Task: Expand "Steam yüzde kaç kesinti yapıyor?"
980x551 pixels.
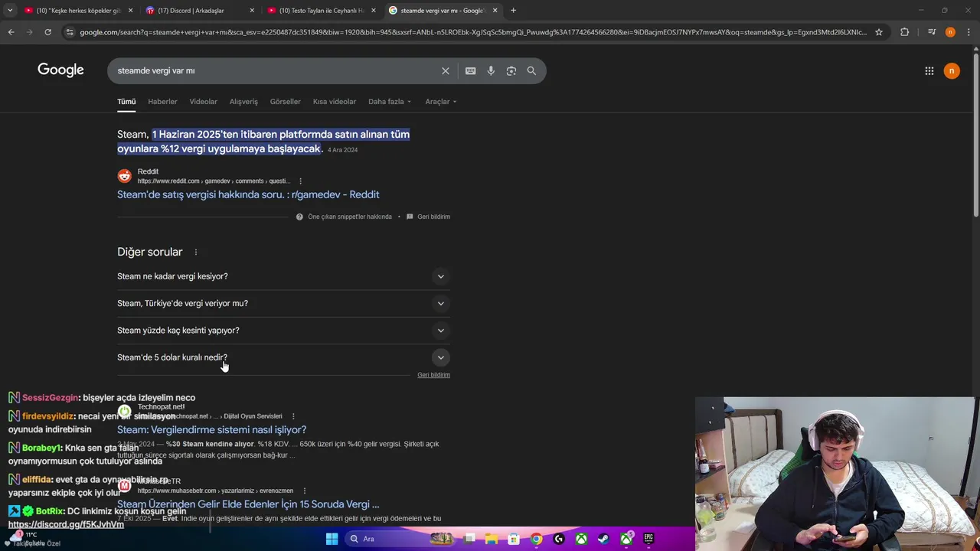Action: [x=283, y=331]
